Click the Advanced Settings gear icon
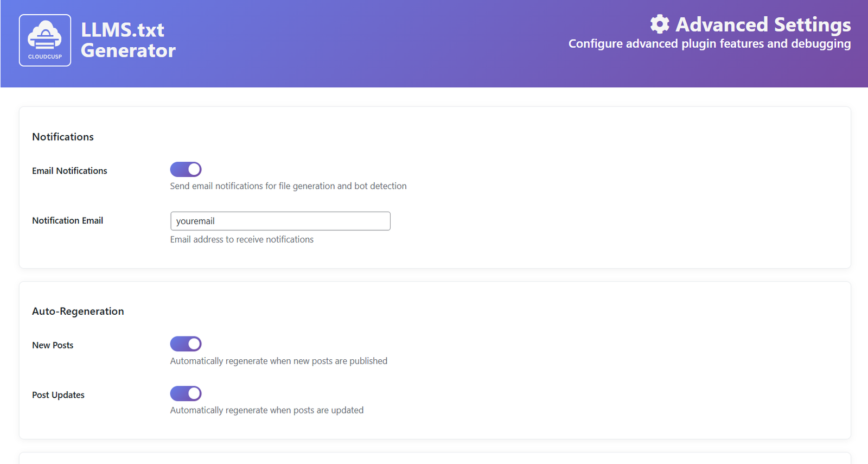This screenshot has width=868, height=464. 660,24
